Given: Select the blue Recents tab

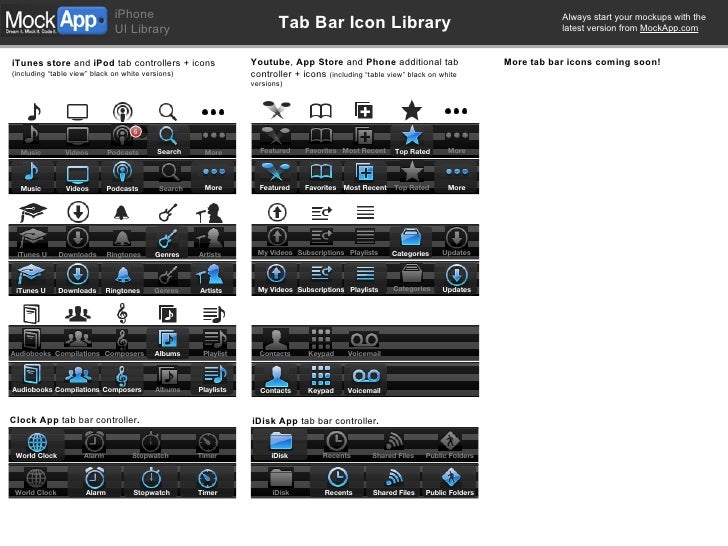Looking at the screenshot, I should (338, 481).
